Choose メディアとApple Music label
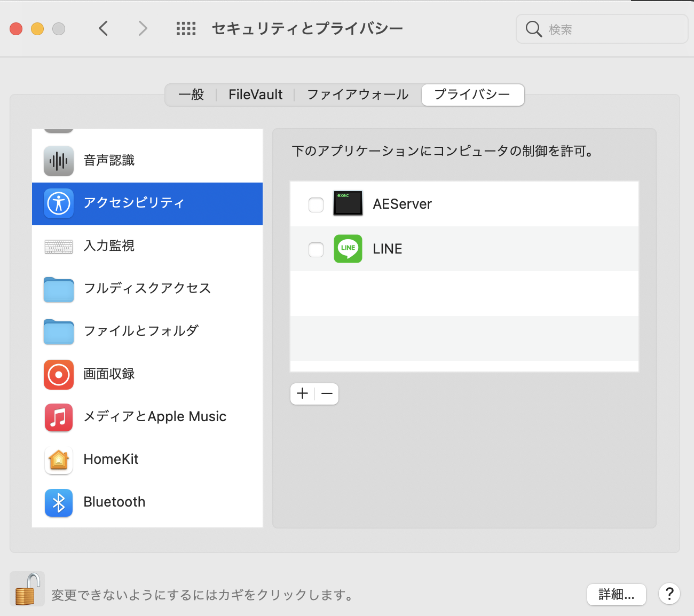 pos(155,417)
